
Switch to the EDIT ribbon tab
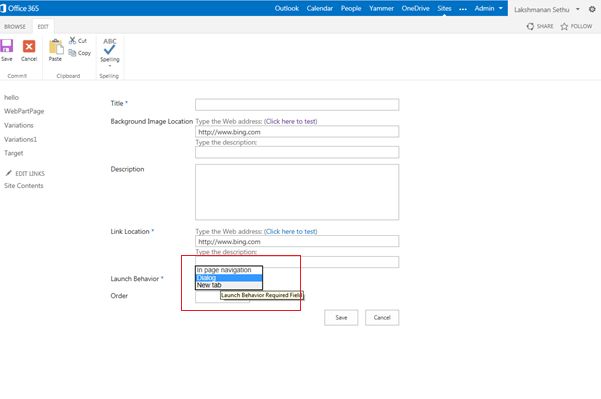point(43,26)
